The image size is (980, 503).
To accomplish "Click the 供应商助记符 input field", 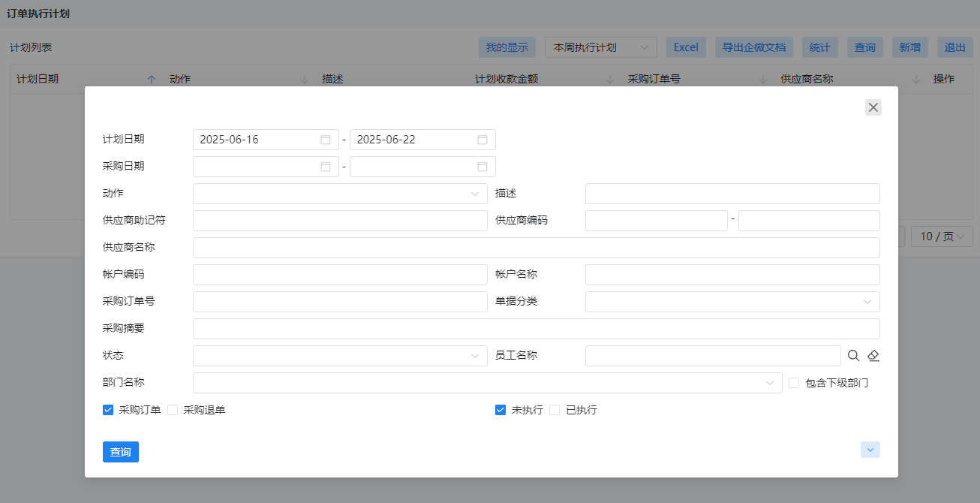I will [340, 221].
